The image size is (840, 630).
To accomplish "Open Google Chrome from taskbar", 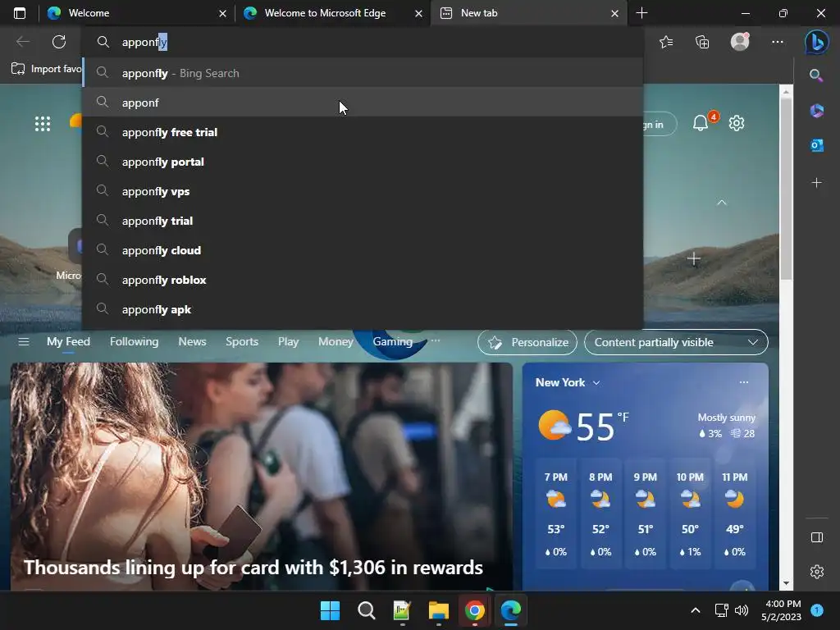I will [x=475, y=610].
